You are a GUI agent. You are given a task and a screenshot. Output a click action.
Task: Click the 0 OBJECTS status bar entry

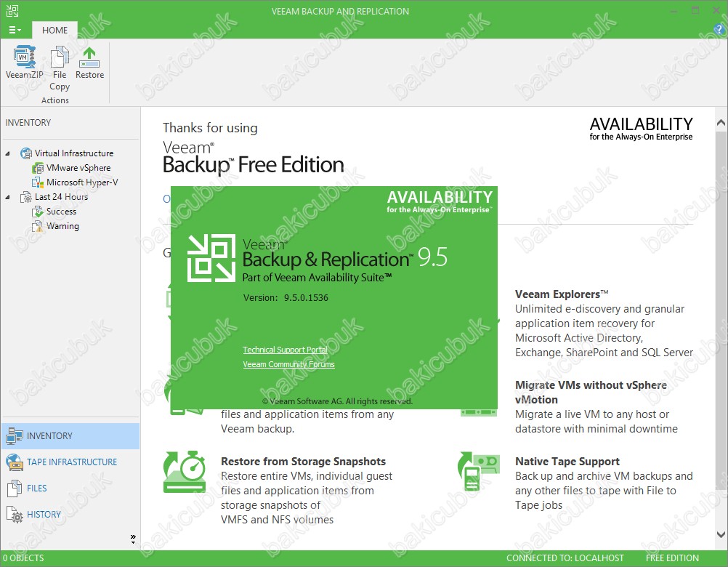(24, 558)
